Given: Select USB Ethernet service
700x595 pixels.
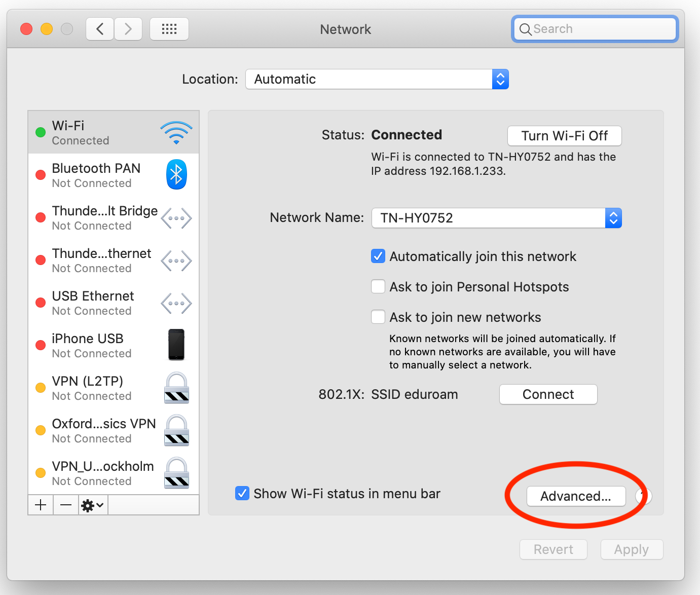Looking at the screenshot, I should pos(114,303).
